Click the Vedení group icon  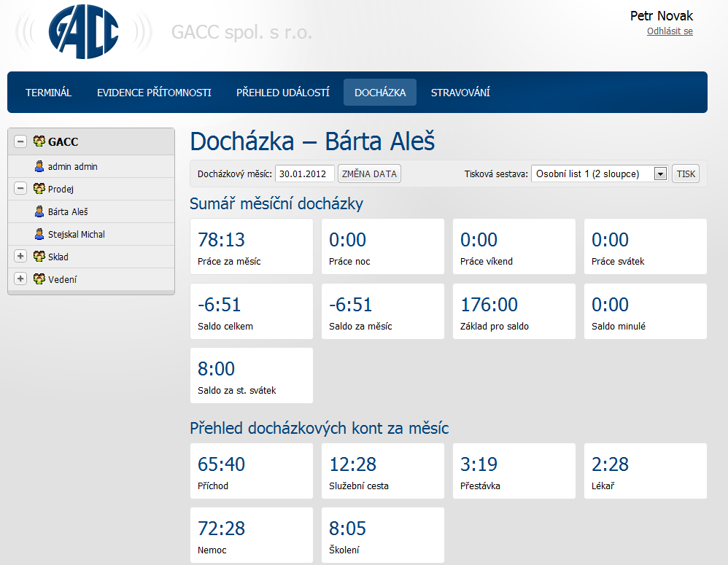(x=39, y=278)
